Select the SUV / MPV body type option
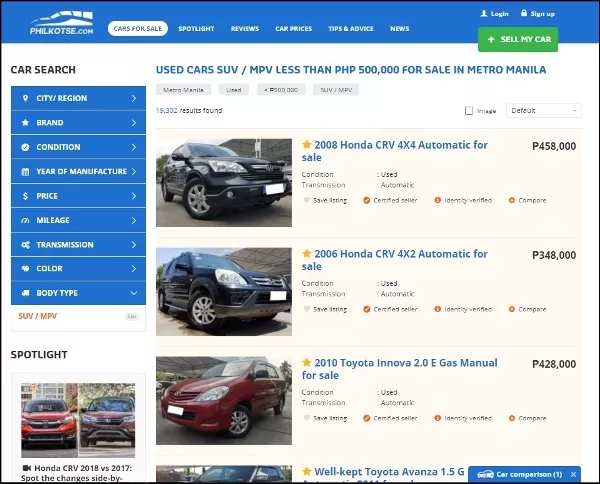 [x=38, y=316]
